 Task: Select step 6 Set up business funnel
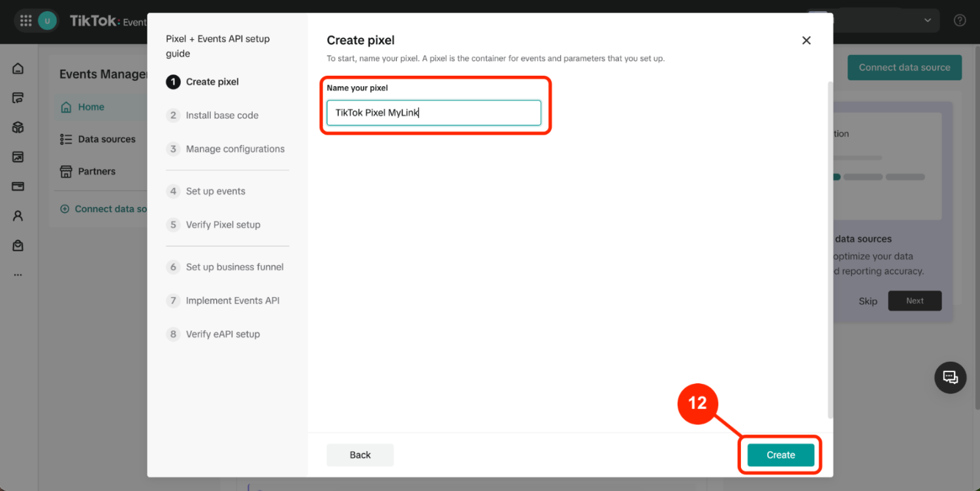point(225,267)
